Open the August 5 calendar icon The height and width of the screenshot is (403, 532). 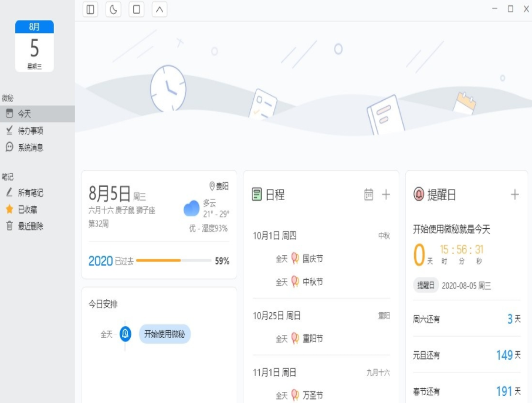point(35,46)
